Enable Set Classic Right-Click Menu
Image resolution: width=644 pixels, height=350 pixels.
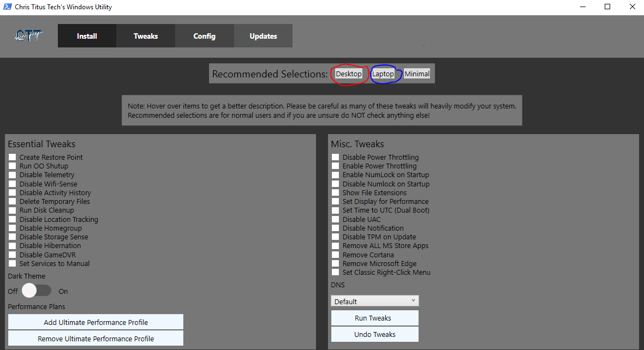tap(336, 272)
